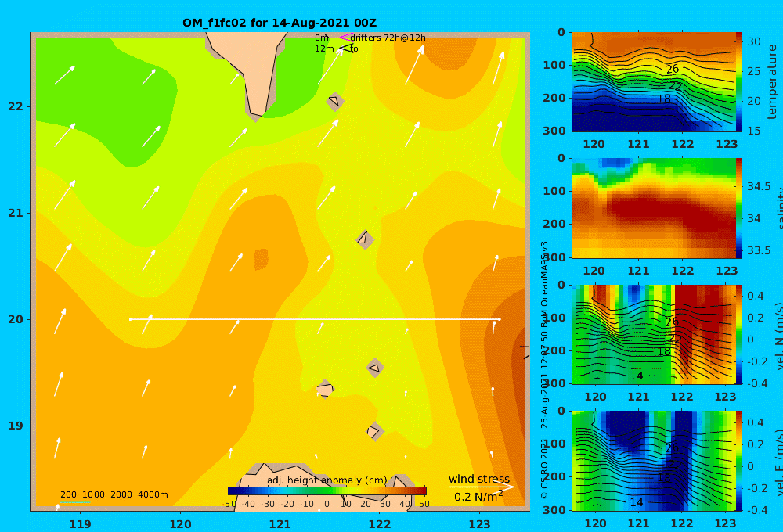Click the 'salinity' colorbar axis label
The height and width of the screenshot is (532, 783).
pos(778,208)
